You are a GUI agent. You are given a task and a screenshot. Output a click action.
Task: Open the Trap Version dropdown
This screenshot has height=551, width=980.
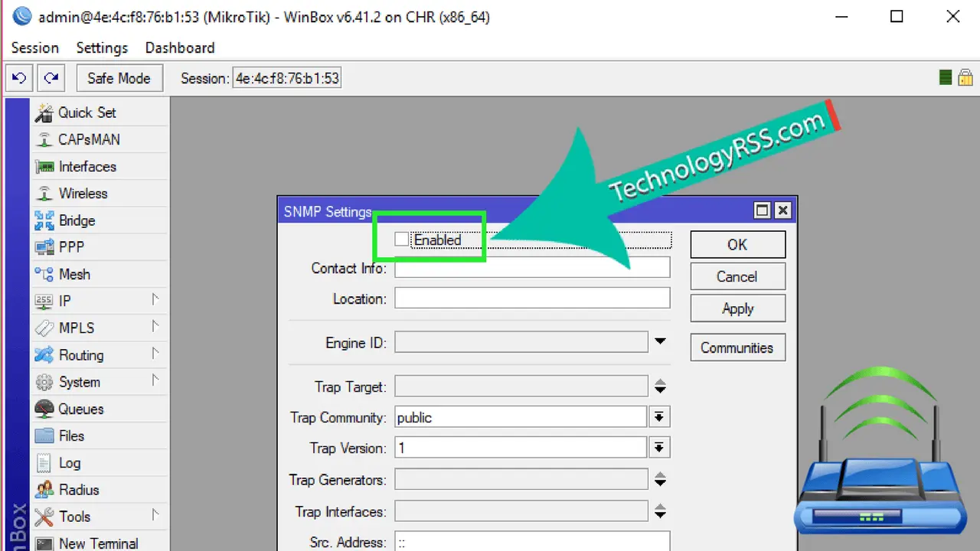point(658,448)
